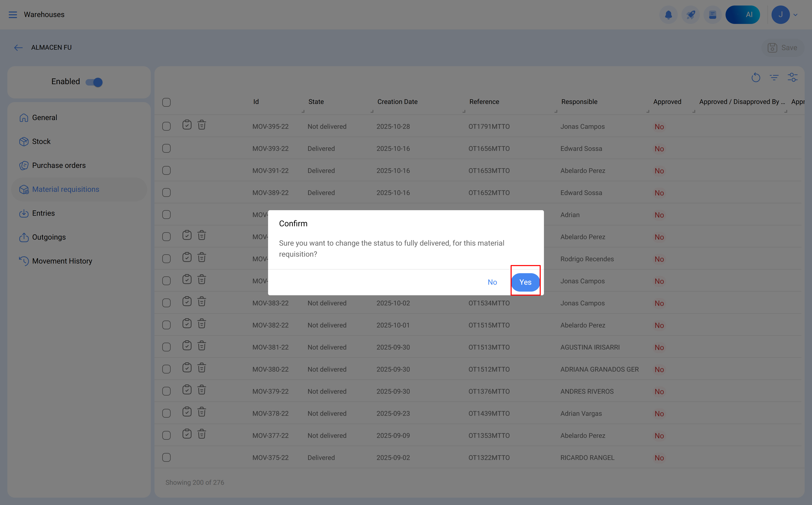812x505 pixels.
Task: Sort by the Creation Date column header
Action: (x=397, y=102)
